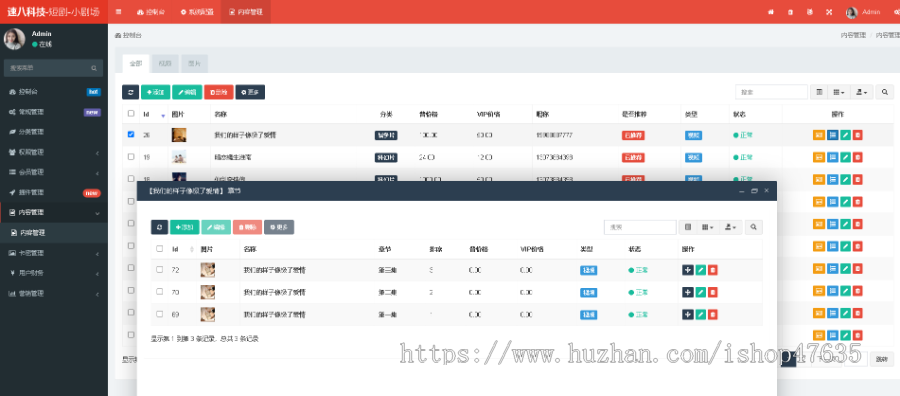Check the checkbox for episode Id 69

160,314
